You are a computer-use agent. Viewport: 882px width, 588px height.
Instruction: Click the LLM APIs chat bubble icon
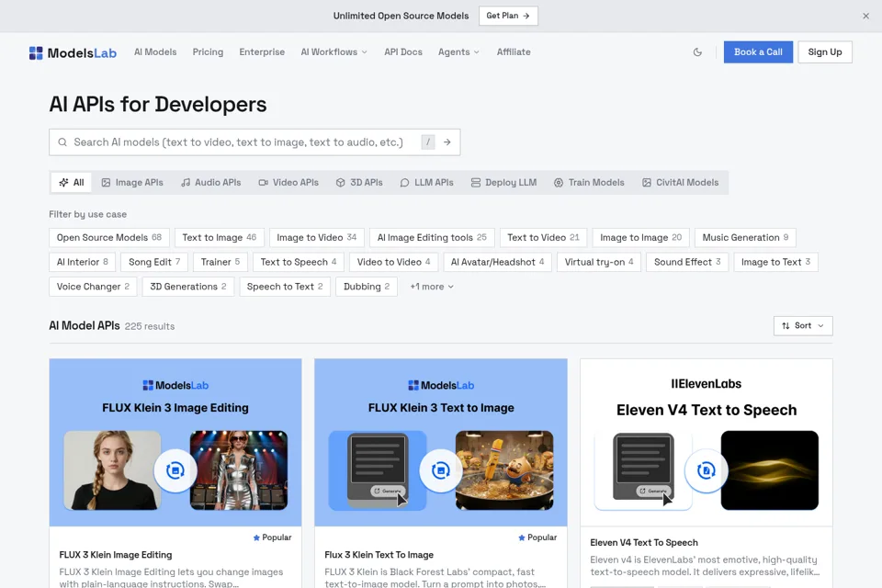click(404, 183)
